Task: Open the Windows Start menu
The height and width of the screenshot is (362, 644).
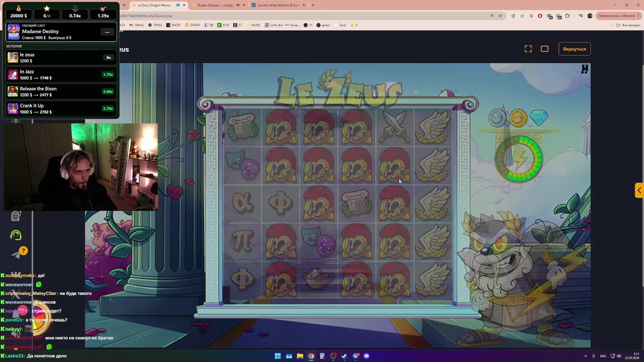Action: (x=278, y=356)
